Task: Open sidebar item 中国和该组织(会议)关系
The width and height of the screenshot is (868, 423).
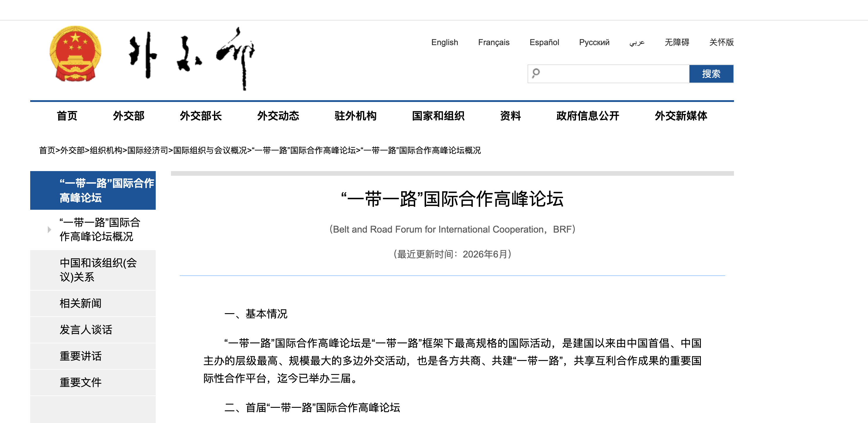Action: (x=93, y=270)
